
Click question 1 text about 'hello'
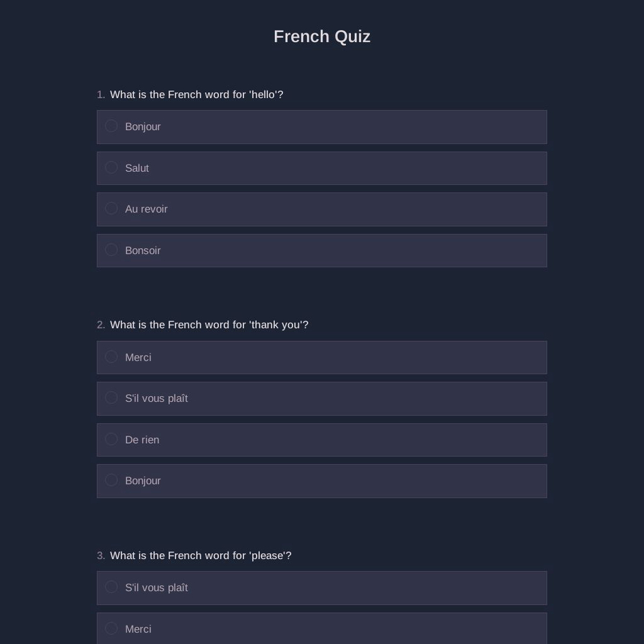[x=196, y=94]
